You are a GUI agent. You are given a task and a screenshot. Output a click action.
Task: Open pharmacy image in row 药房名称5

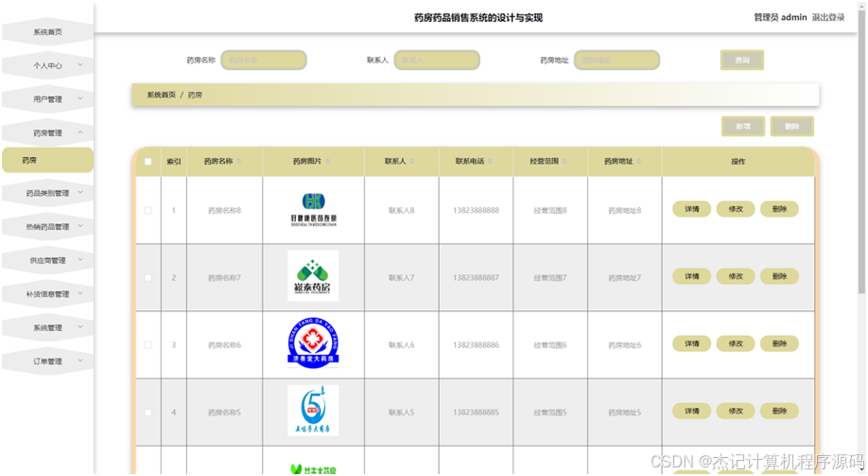point(313,411)
